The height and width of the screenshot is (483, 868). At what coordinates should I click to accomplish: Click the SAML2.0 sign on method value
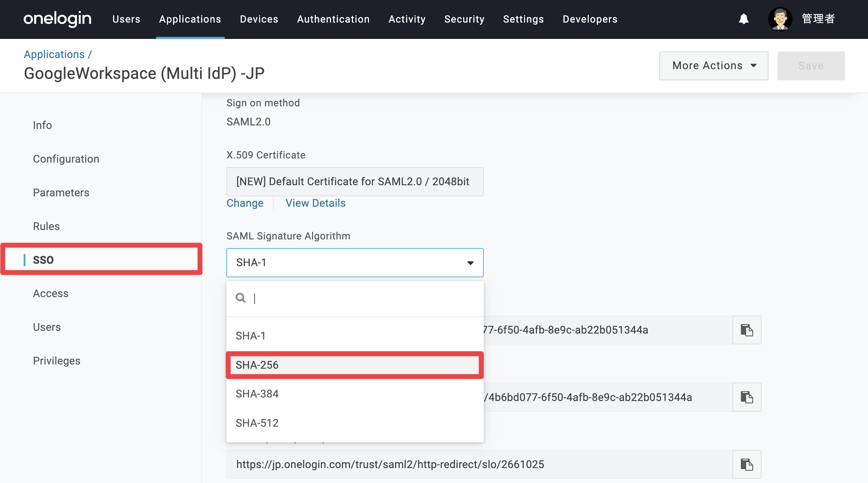point(248,122)
